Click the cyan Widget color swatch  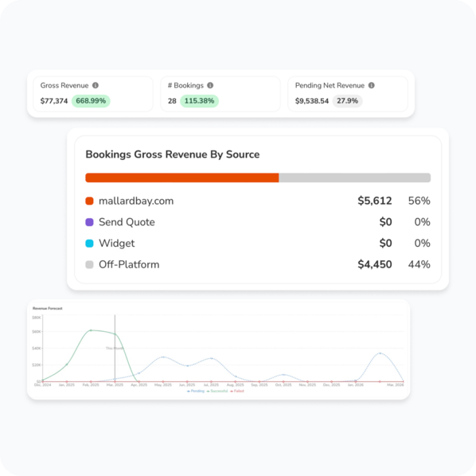pos(89,244)
